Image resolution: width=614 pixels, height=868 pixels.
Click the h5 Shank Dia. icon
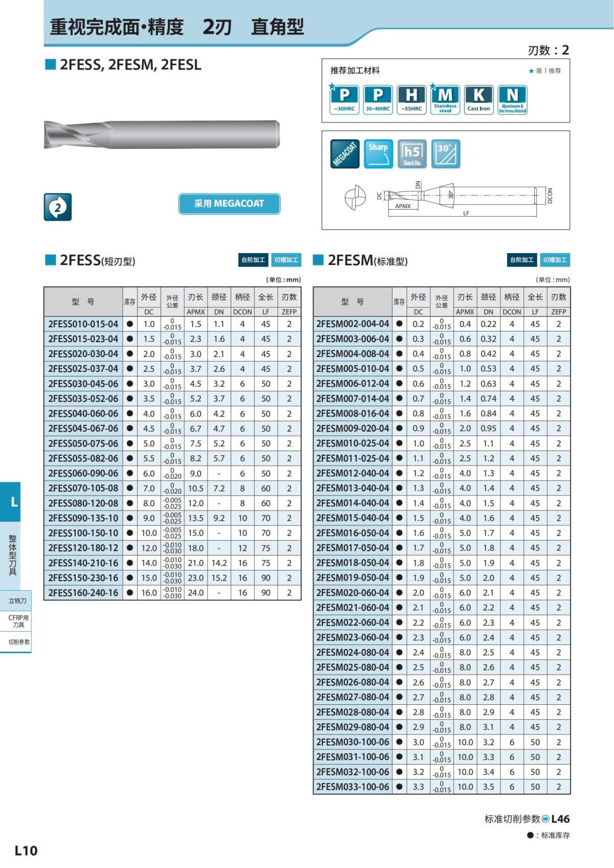coord(412,153)
